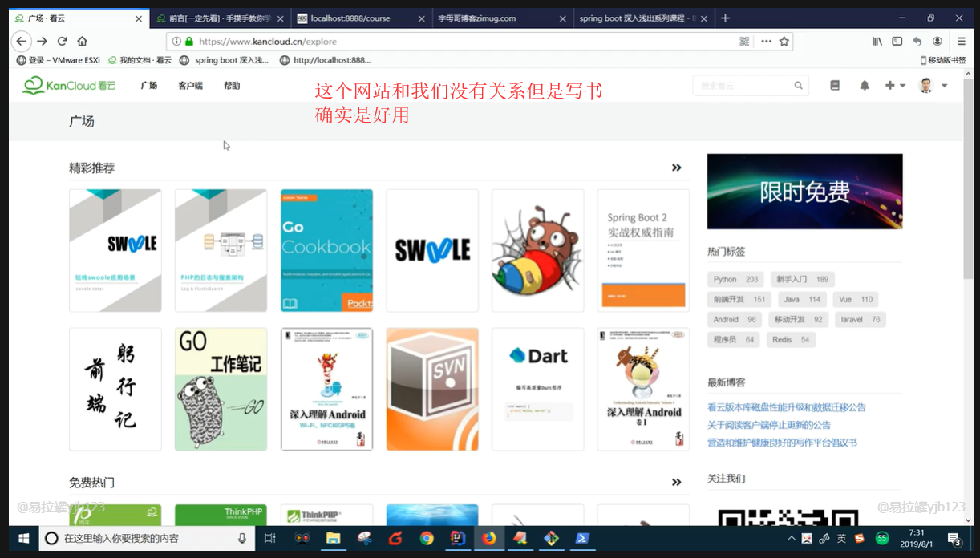
Task: Open the GO 工作笔记 book cover
Action: (221, 389)
